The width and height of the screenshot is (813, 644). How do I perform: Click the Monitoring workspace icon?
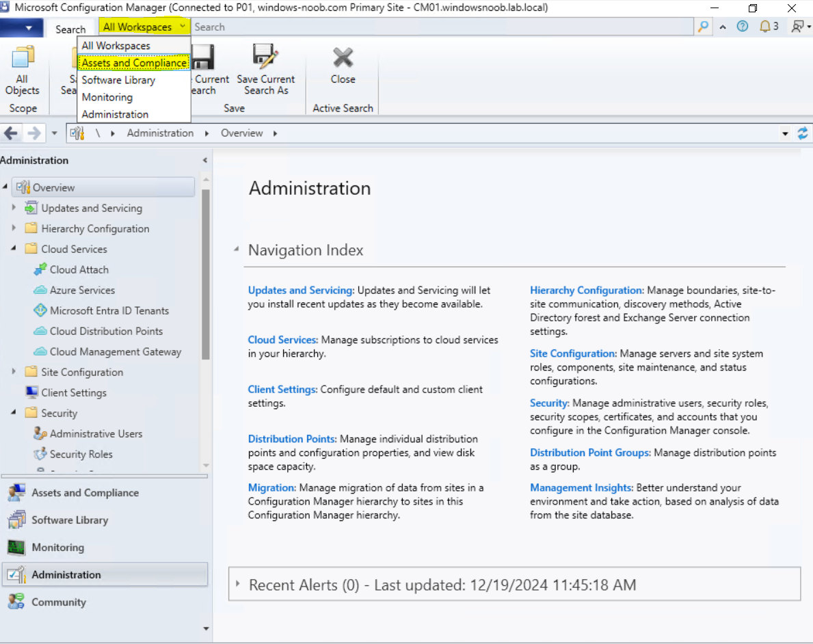[x=16, y=548]
